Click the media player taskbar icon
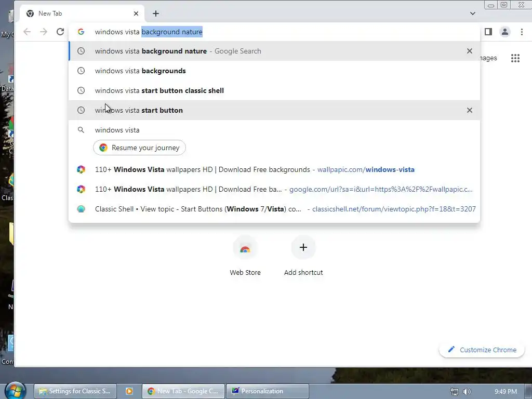Viewport: 532px width, 399px height. click(x=129, y=391)
